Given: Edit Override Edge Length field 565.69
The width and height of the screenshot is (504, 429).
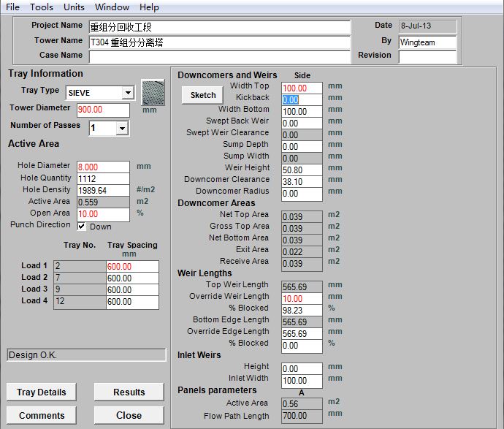Looking at the screenshot, I should [302, 334].
